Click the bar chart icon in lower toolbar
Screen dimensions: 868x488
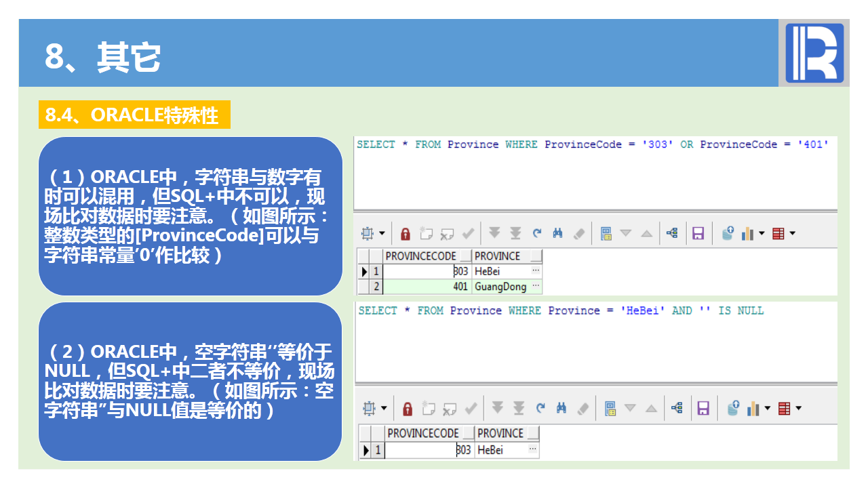pyautogui.click(x=753, y=408)
